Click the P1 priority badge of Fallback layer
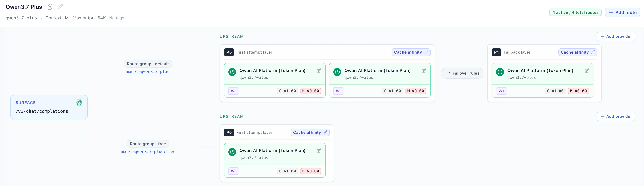644x186 pixels. tap(496, 52)
